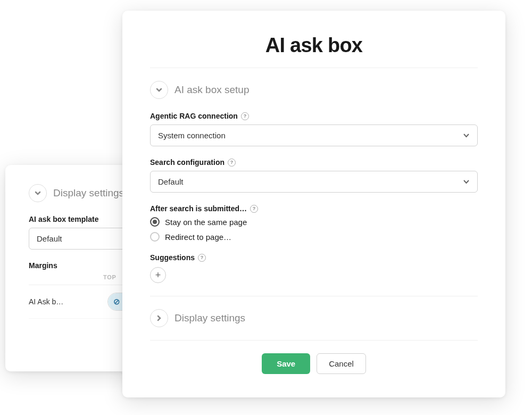
Task: Click the right-chevron icon beside Display settings
Action: coord(159,318)
